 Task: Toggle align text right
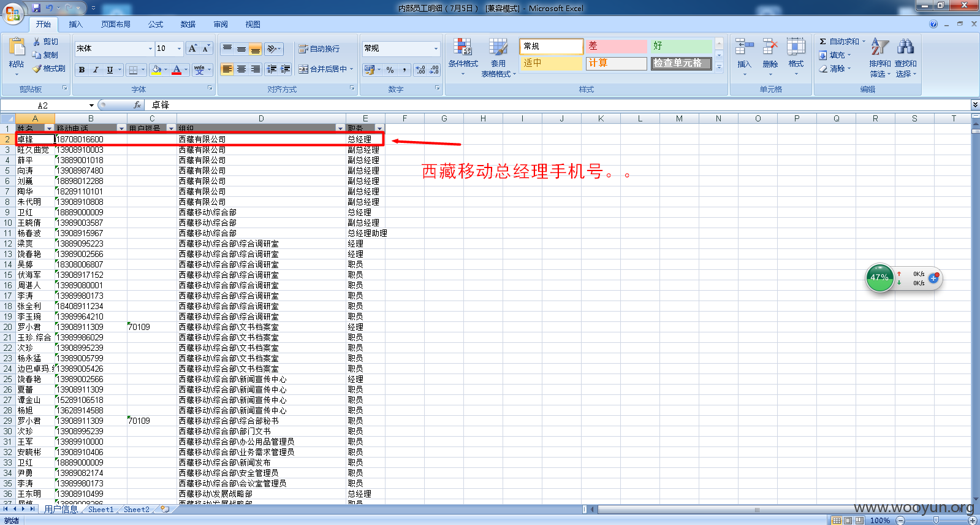256,69
